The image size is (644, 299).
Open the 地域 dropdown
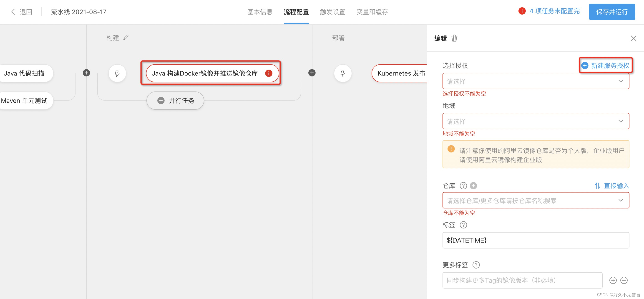[x=536, y=121]
